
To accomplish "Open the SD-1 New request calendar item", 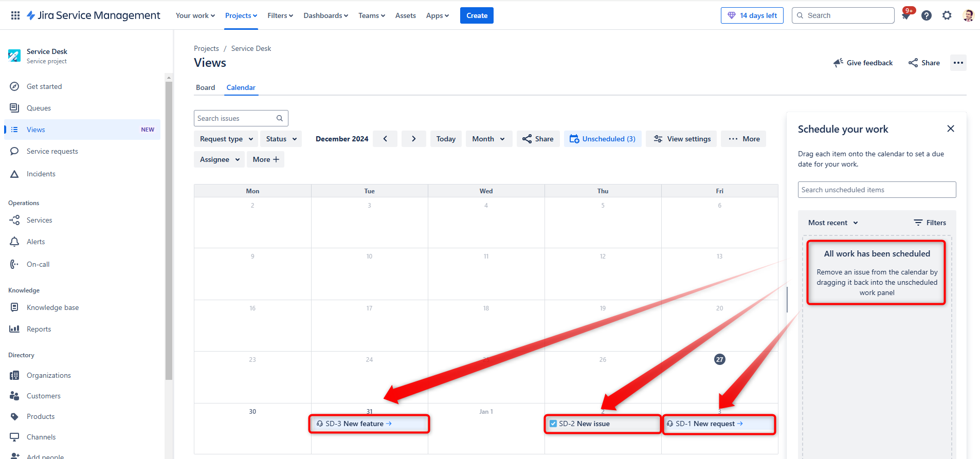I will pyautogui.click(x=719, y=424).
